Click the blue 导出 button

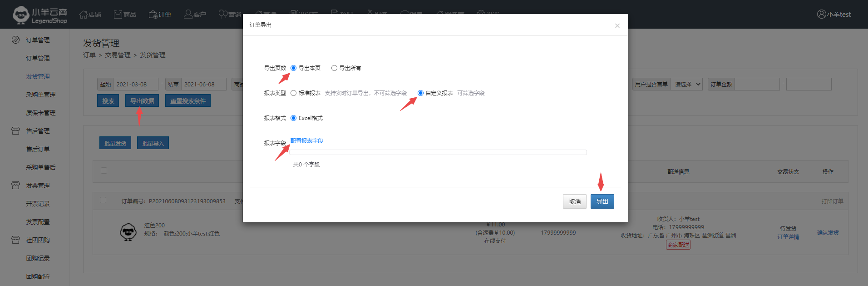[x=602, y=201]
